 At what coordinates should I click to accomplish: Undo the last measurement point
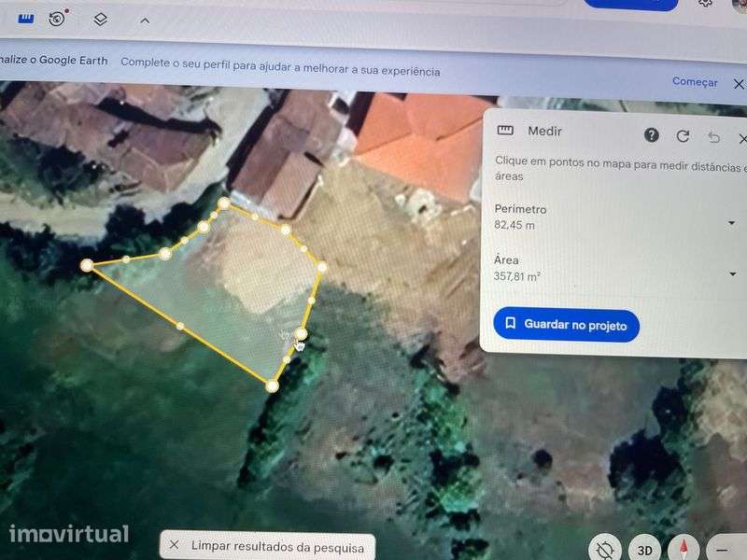[713, 137]
